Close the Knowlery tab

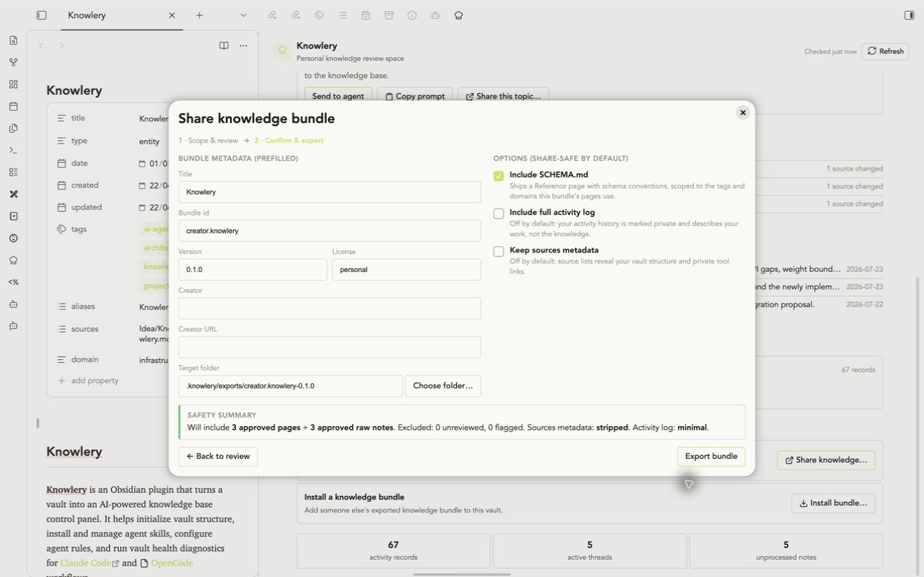[x=172, y=15]
